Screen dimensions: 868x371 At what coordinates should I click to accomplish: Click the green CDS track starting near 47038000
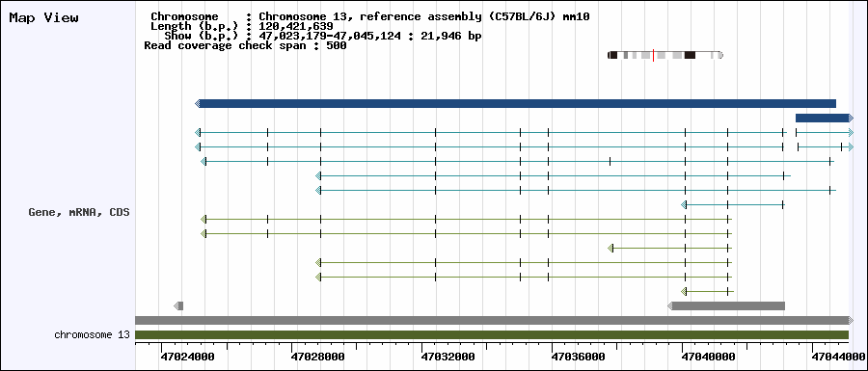tap(670, 249)
